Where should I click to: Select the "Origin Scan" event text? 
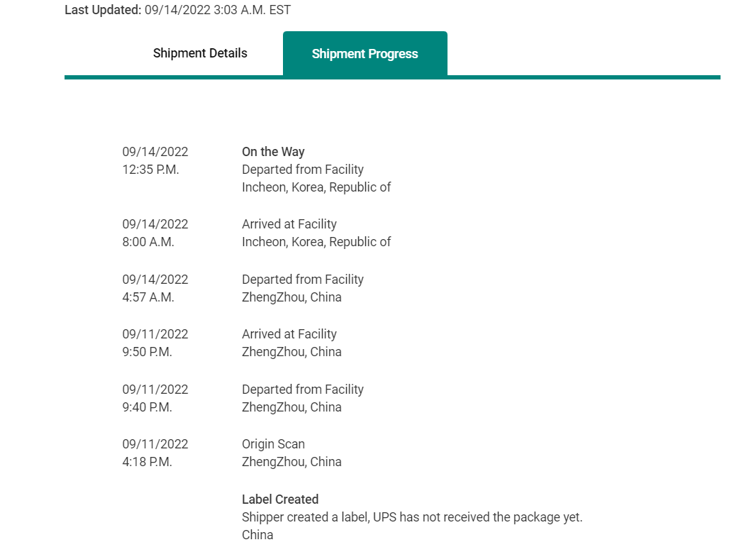pos(273,444)
